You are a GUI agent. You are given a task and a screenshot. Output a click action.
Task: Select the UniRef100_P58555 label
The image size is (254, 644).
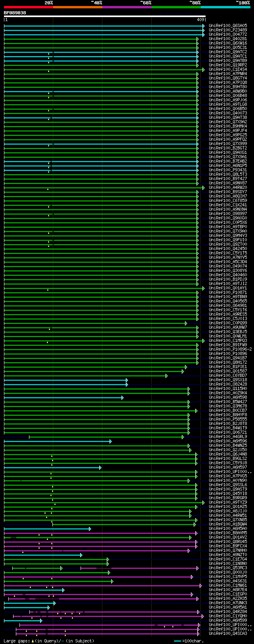[x=228, y=419]
